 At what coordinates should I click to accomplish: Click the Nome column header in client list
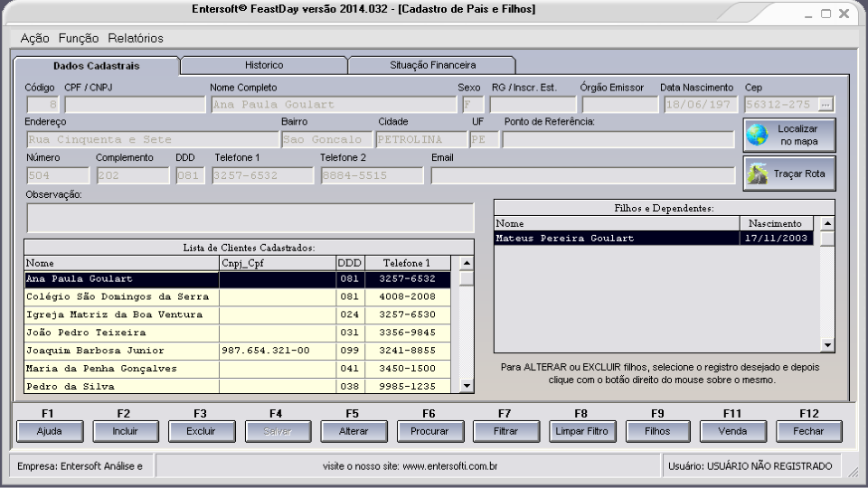pyautogui.click(x=122, y=263)
